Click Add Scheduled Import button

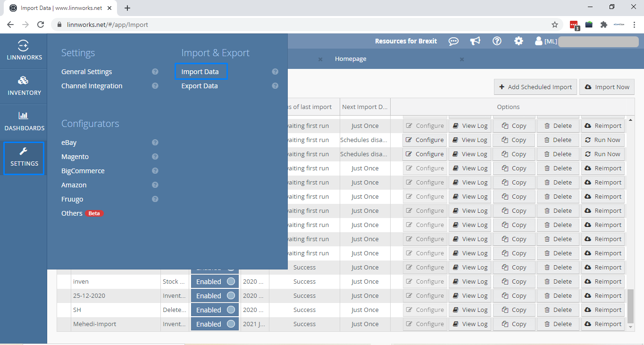point(535,87)
